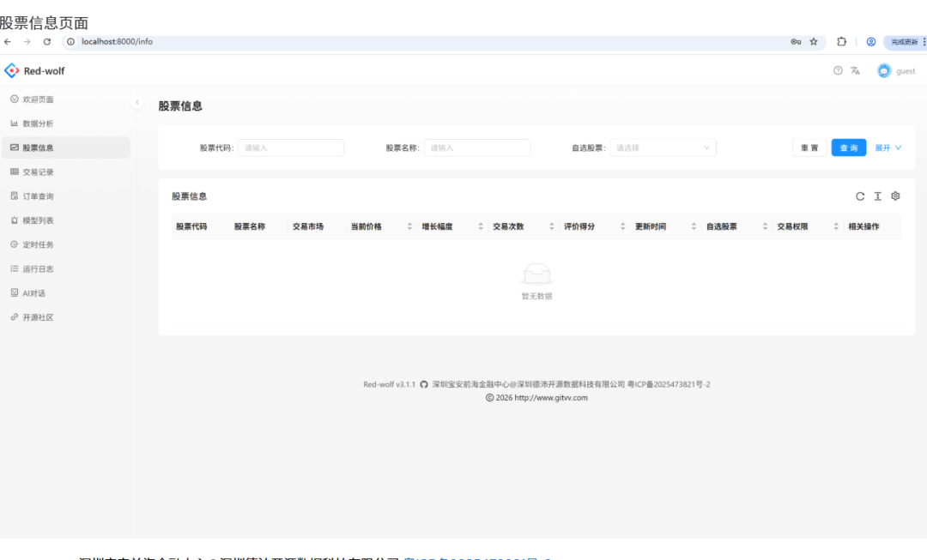Image resolution: width=927 pixels, height=560 pixels.
Task: Open the 订单查询 menu item
Action: click(x=66, y=196)
